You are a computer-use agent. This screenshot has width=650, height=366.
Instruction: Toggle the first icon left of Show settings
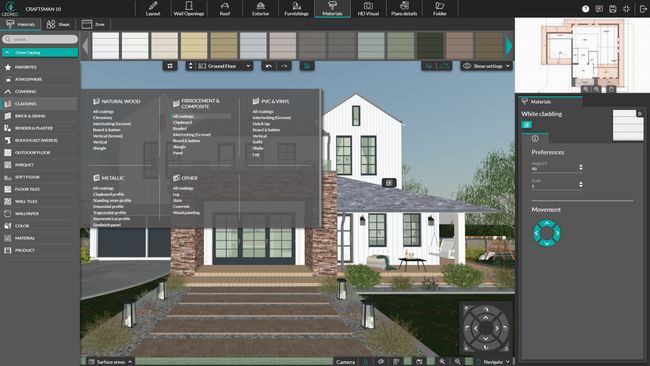pyautogui.click(x=429, y=66)
